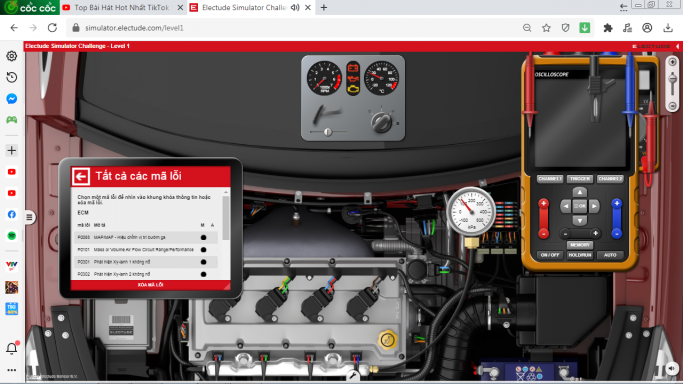Click the oil pressure warning light

pos(353,79)
